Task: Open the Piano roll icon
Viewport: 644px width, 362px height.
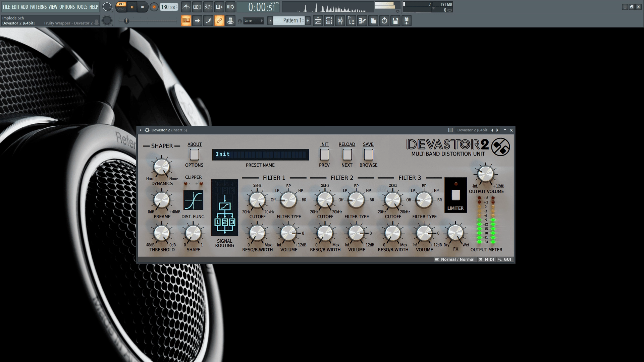Action: click(x=362, y=21)
